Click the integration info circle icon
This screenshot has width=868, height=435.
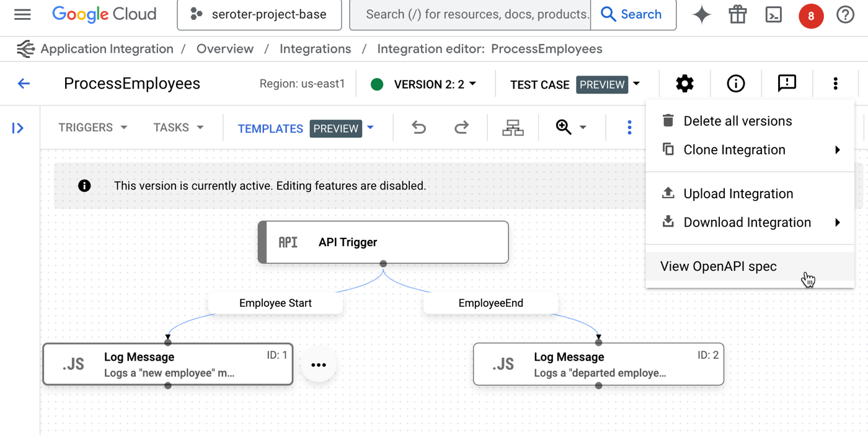(736, 84)
